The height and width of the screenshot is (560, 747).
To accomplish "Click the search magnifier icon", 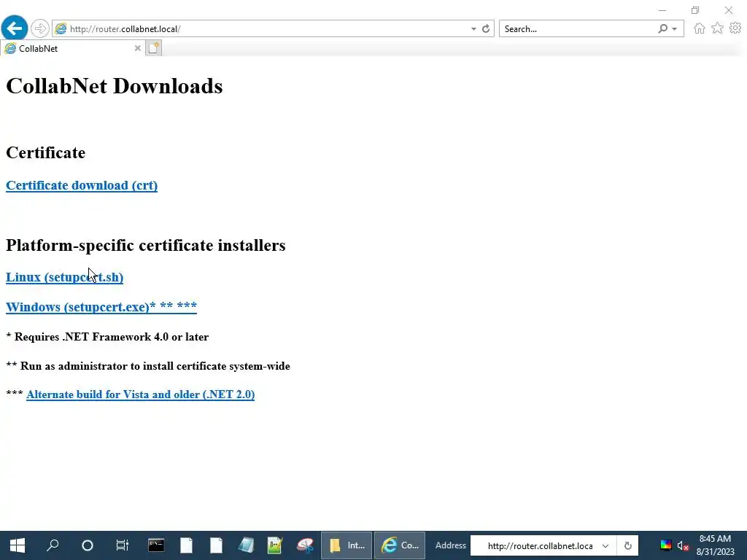I will coord(662,28).
